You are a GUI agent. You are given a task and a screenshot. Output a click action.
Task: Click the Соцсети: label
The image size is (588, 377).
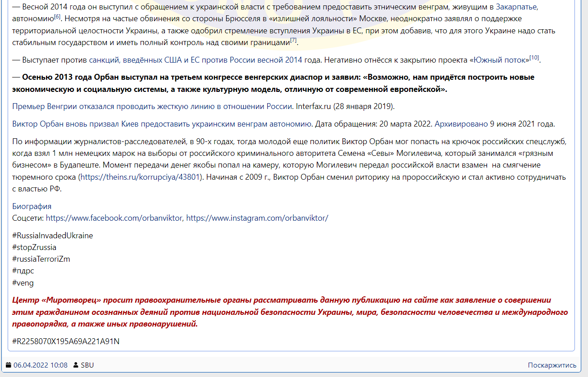tap(28, 218)
